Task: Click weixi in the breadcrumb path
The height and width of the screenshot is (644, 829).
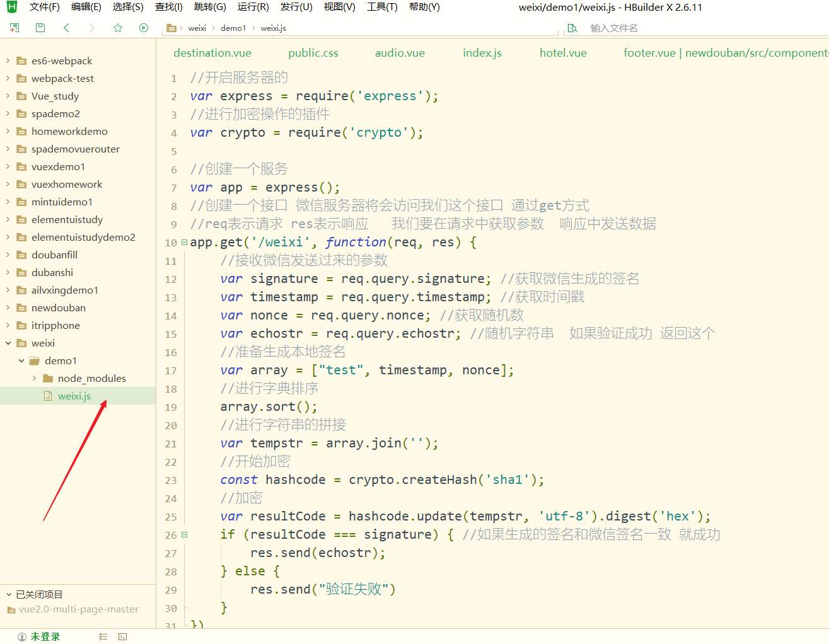Action: (x=197, y=28)
